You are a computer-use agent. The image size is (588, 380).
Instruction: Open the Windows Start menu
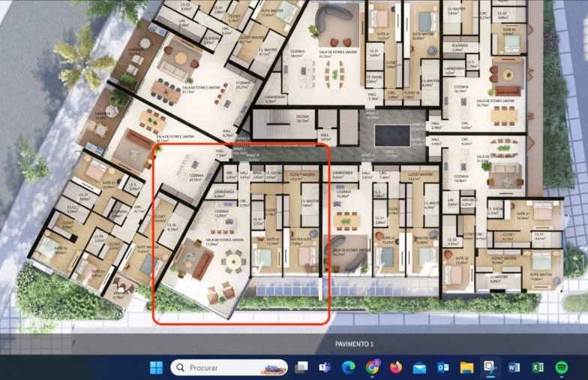156,367
